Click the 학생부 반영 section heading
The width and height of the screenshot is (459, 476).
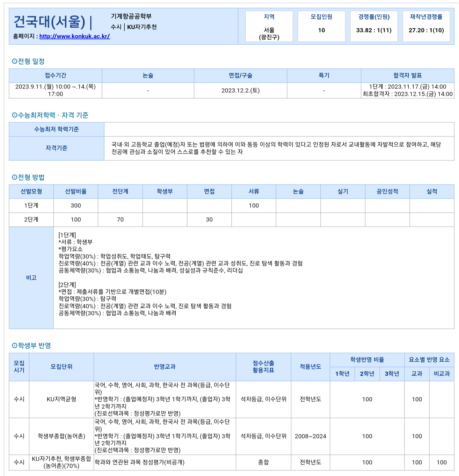click(31, 346)
